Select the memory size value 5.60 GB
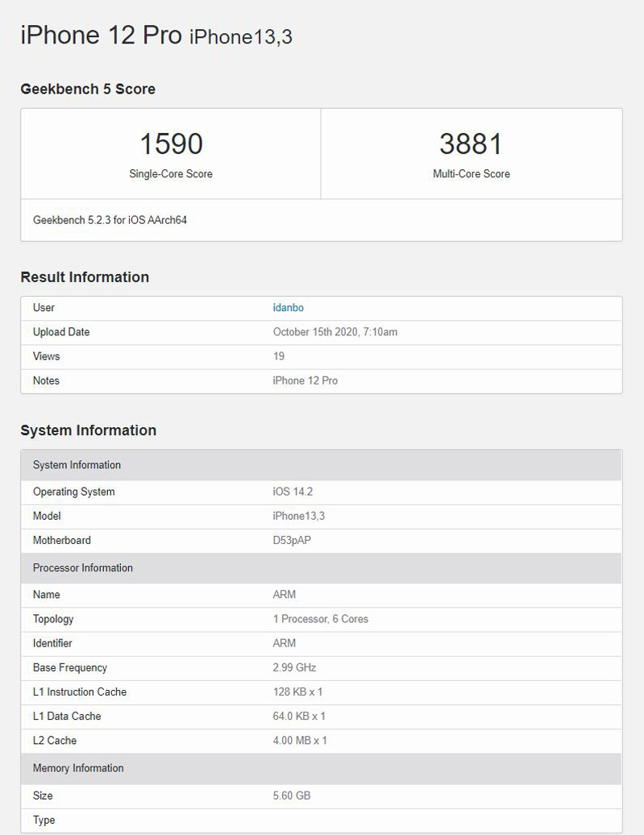 click(291, 796)
